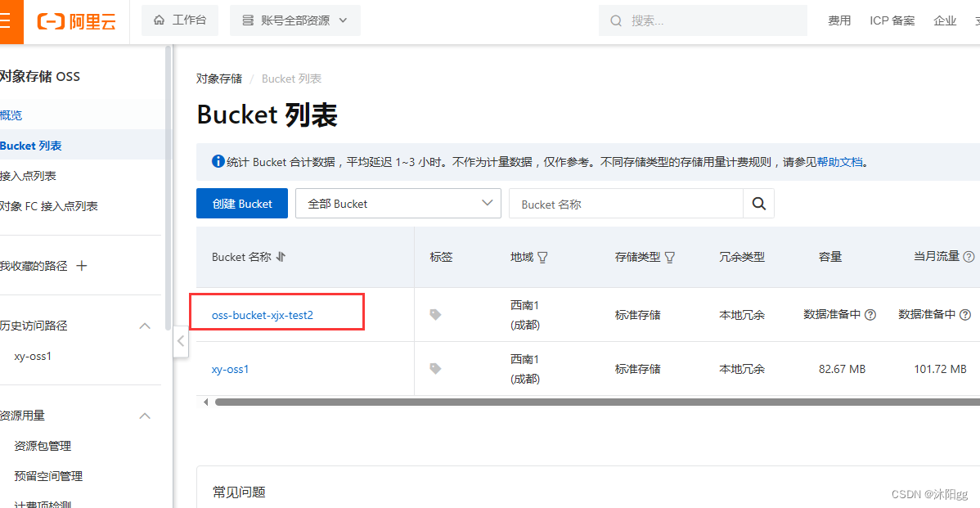The width and height of the screenshot is (980, 508).
Task: Collapse the 资源用量 section
Action: coord(145,416)
